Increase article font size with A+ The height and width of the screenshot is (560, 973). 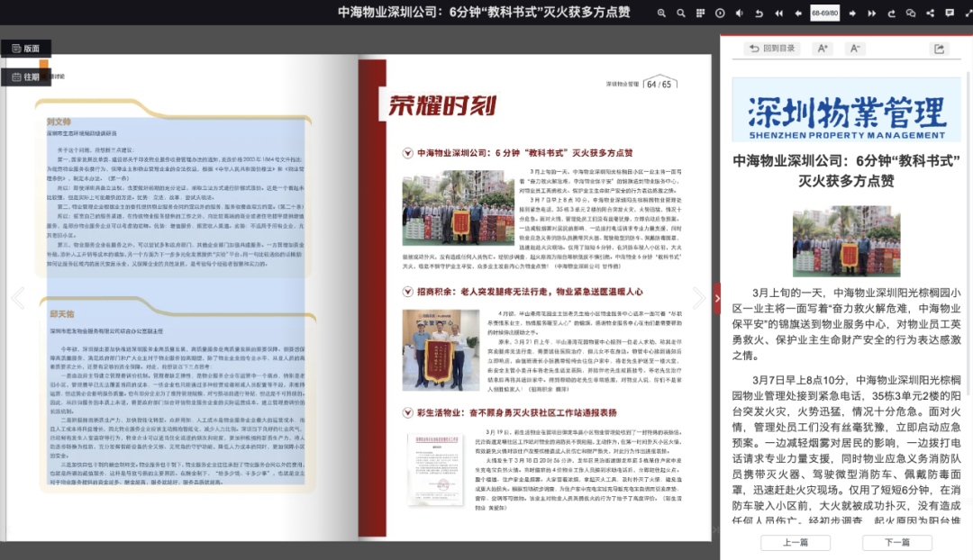tap(823, 49)
